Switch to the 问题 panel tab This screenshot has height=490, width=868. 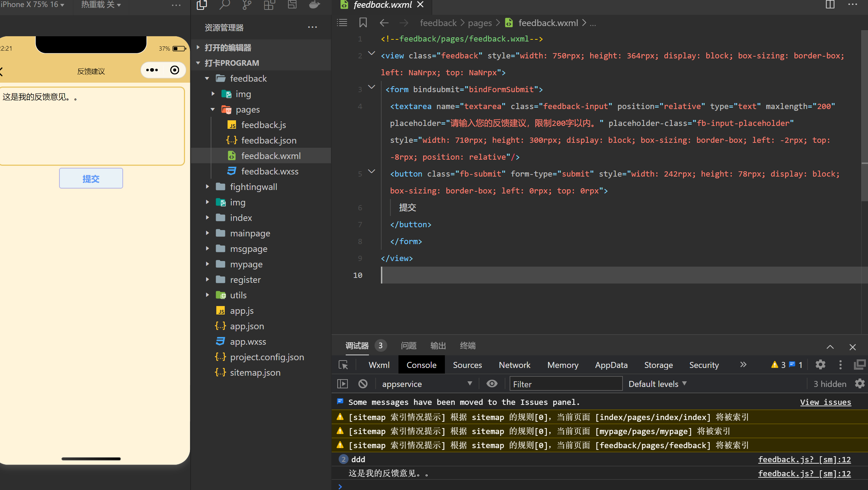pos(408,345)
